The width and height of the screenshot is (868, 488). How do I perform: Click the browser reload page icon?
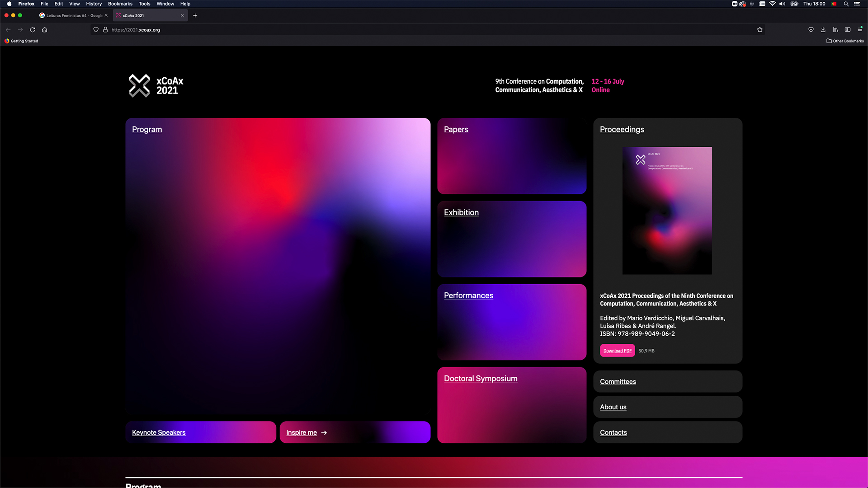pos(33,30)
